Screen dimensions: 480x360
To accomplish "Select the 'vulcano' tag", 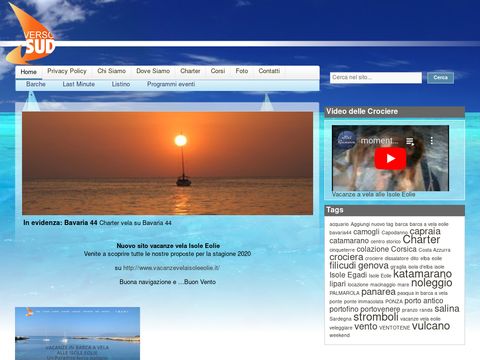I will (431, 326).
